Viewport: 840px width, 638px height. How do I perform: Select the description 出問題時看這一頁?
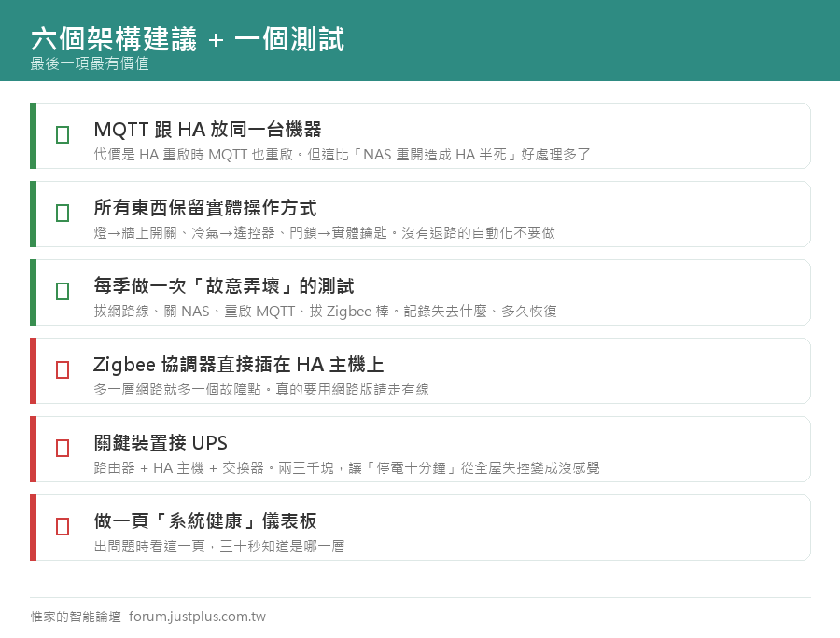click(219, 546)
